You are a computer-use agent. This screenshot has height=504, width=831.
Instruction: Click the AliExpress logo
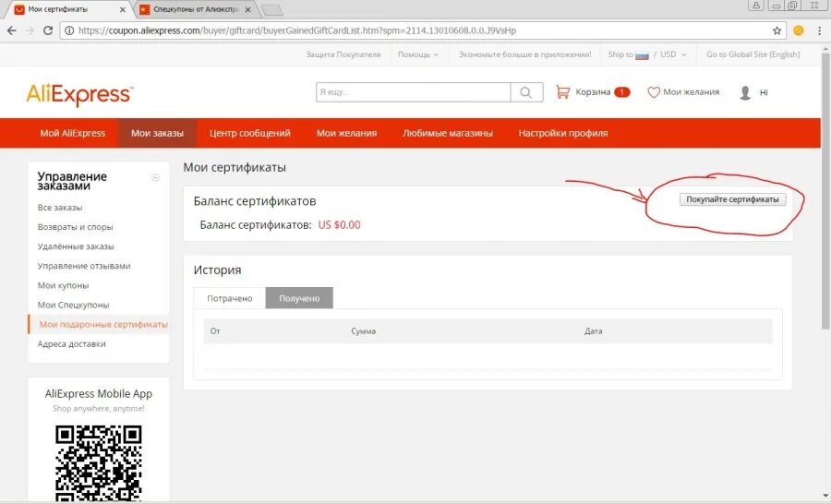tap(79, 94)
